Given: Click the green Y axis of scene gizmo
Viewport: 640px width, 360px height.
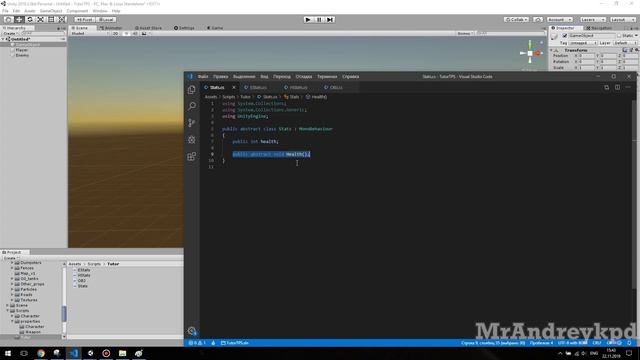Looking at the screenshot, I should [x=530, y=44].
